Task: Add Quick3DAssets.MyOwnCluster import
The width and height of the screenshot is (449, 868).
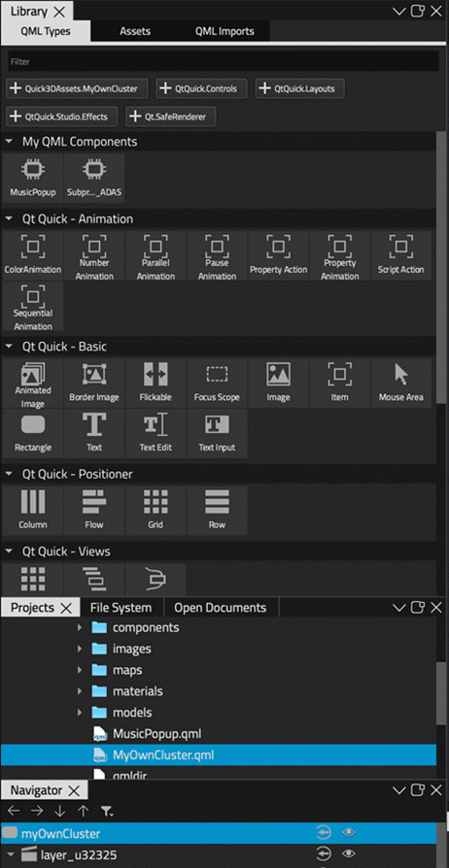Action: [79, 88]
